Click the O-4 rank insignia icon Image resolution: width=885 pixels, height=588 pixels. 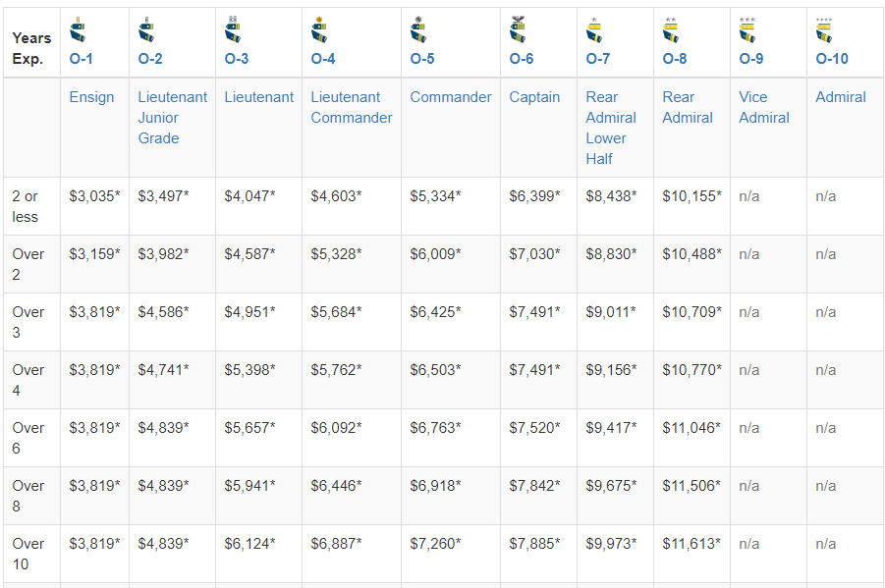tap(319, 31)
